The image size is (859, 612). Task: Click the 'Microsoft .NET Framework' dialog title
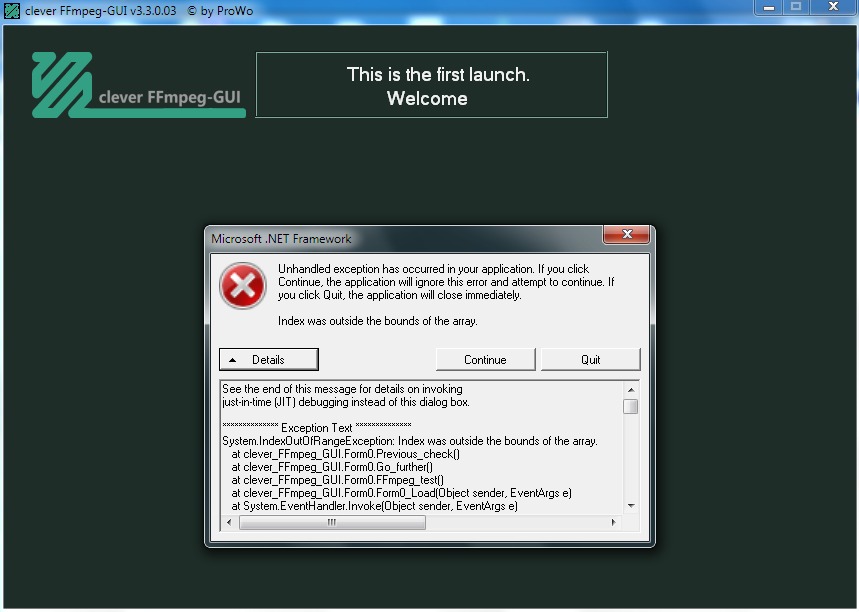click(x=281, y=239)
